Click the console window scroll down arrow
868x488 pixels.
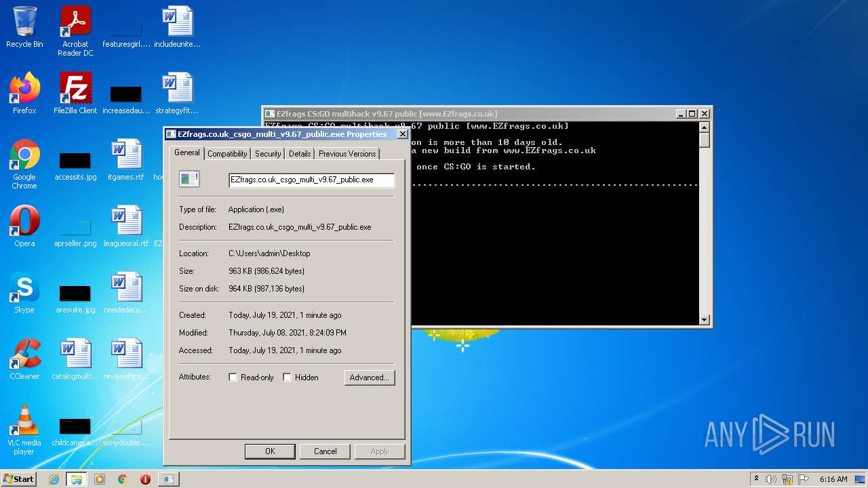click(704, 319)
